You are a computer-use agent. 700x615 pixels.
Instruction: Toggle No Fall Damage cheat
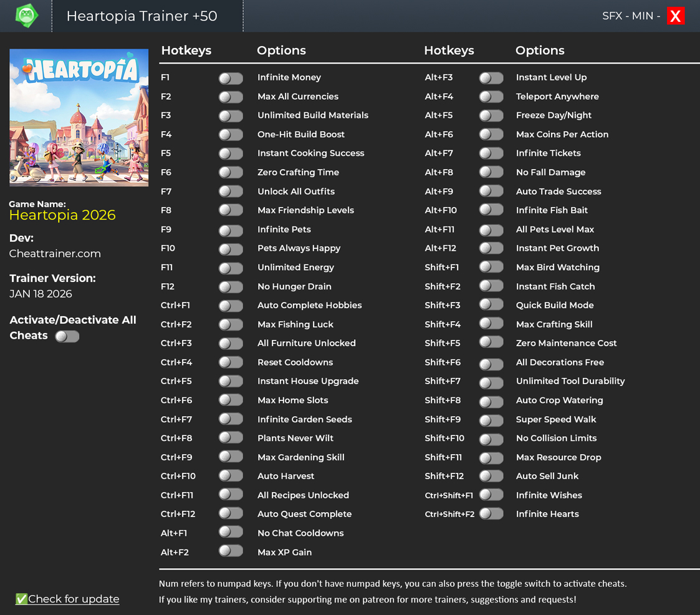491,172
